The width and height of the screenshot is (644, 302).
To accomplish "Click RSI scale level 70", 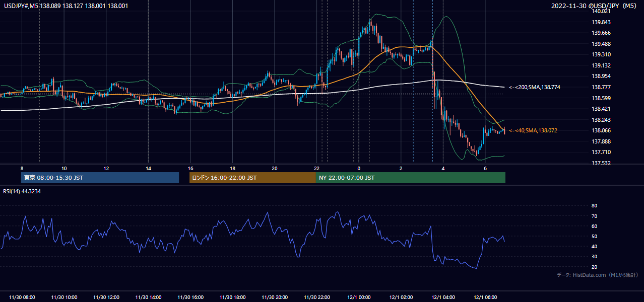I will tap(594, 216).
